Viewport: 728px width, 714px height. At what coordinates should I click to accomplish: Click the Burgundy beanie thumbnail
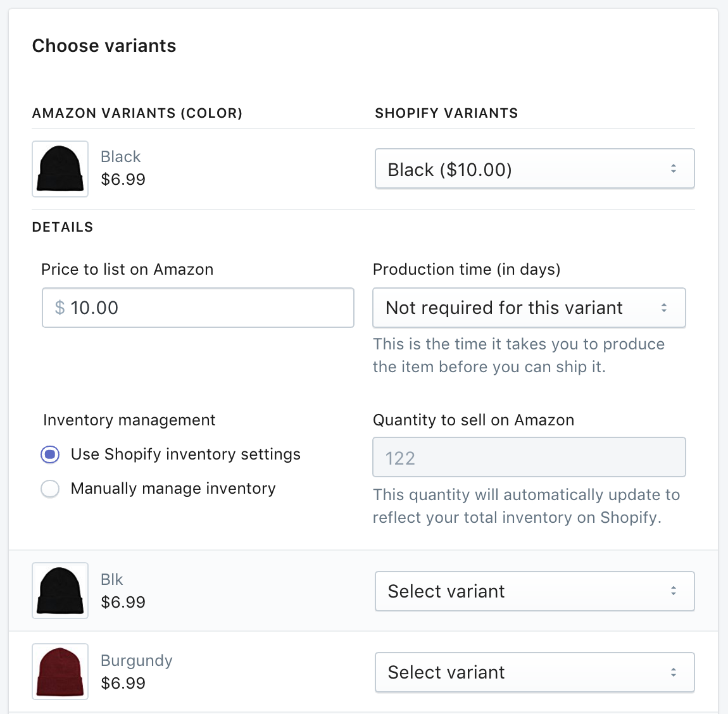point(60,672)
